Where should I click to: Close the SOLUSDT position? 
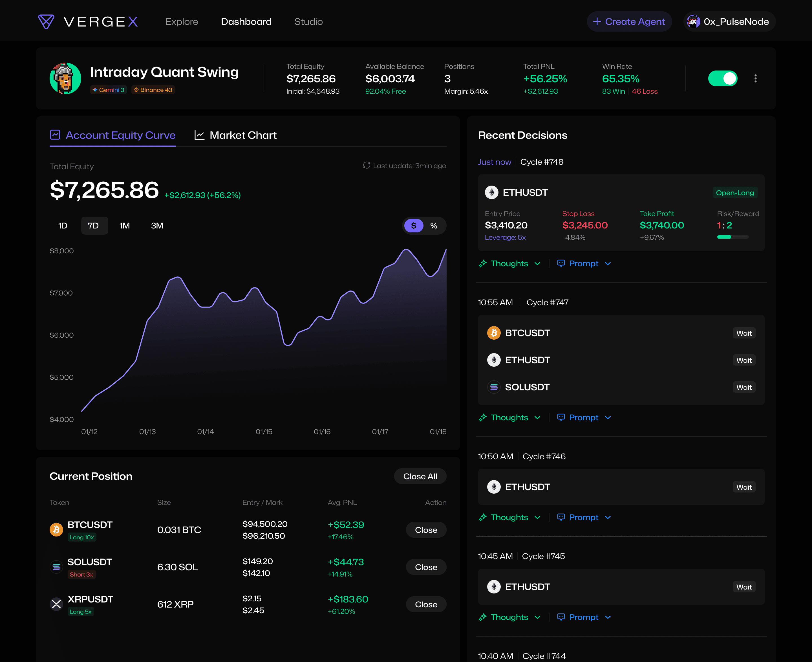click(x=426, y=568)
